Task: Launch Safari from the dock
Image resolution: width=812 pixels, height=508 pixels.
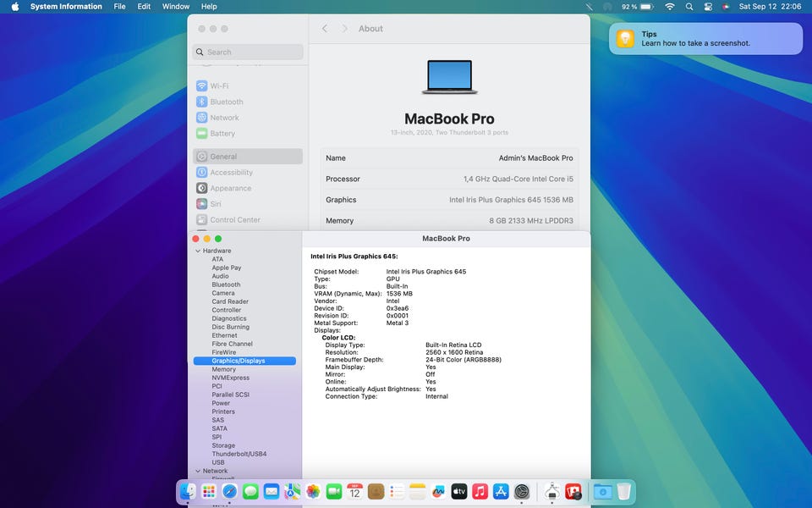Action: [x=229, y=491]
